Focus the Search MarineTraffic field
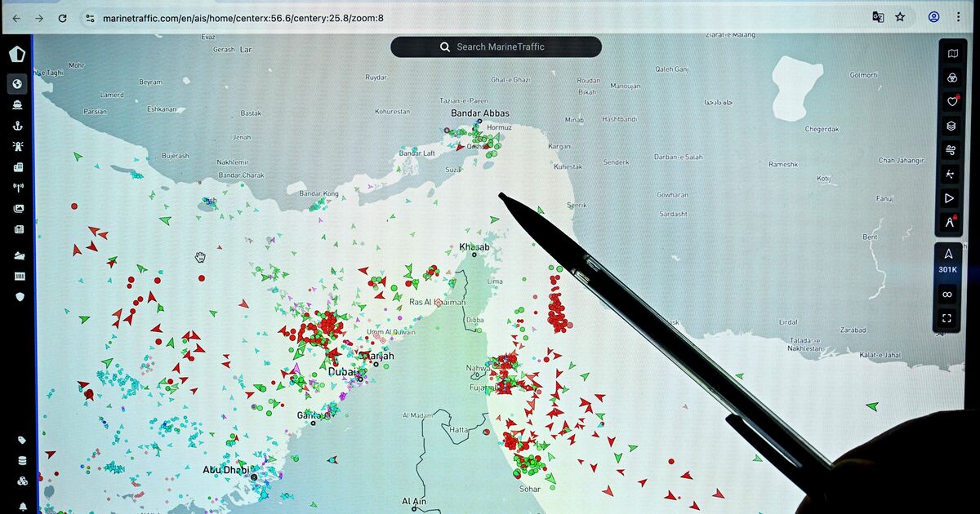Viewport: 980px width, 514px height. [x=496, y=47]
